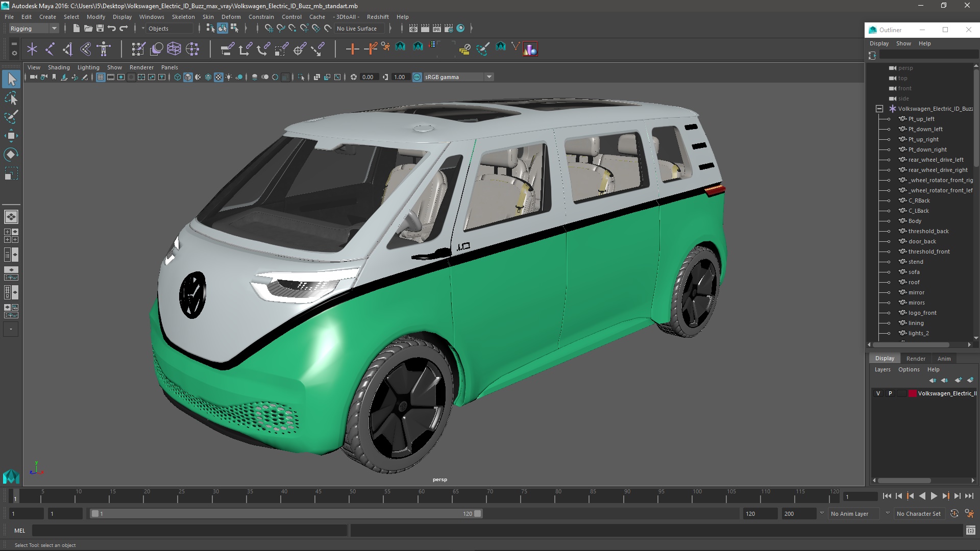This screenshot has height=551, width=980.
Task: Collapse the Volkswagen_Electric_ID_Buzz outliner node
Action: (879, 109)
